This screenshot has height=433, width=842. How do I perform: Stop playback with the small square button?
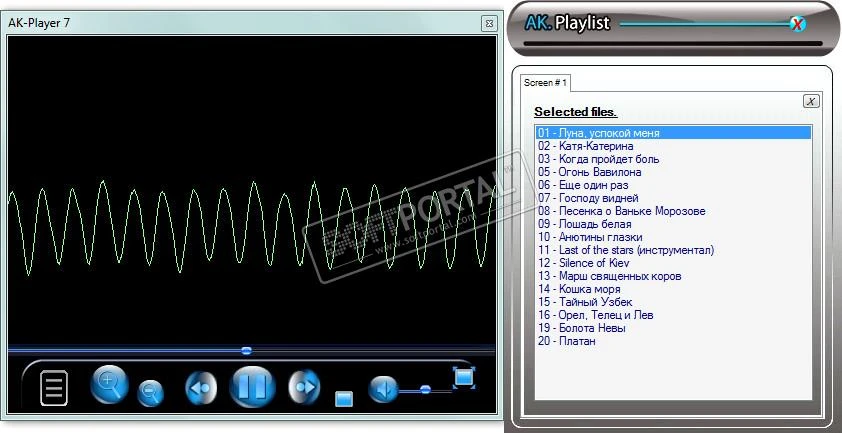click(x=344, y=399)
